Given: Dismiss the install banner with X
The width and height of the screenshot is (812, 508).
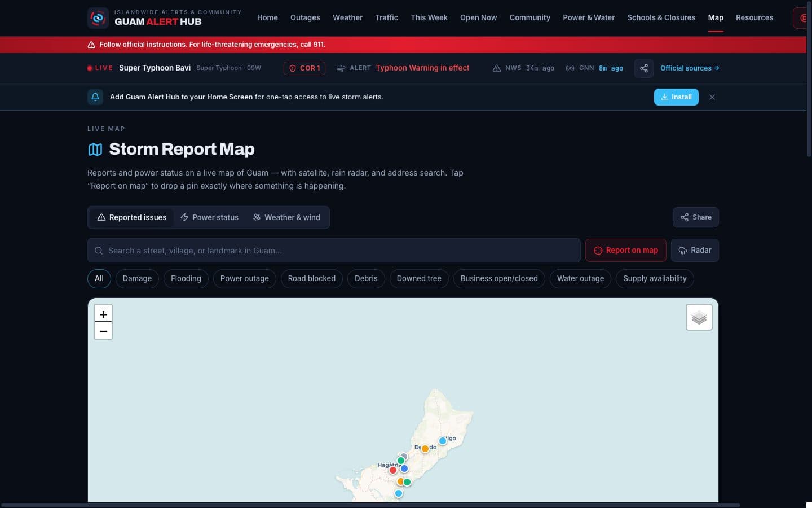Looking at the screenshot, I should [712, 97].
